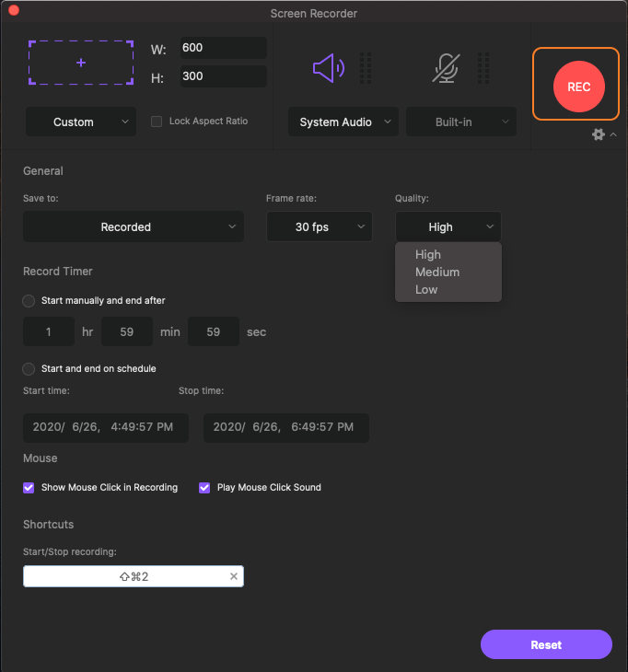Close the Screen Recorder window
Viewport: 628px width, 672px height.
click(13, 13)
